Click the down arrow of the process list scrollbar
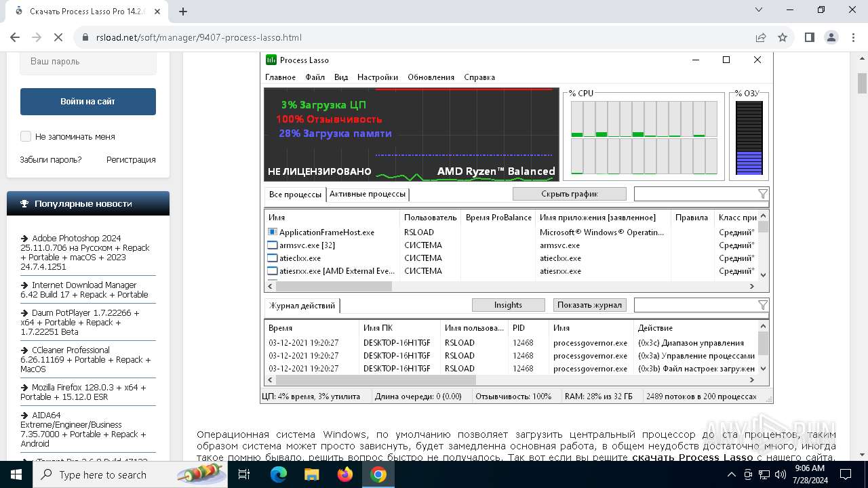 (x=764, y=274)
